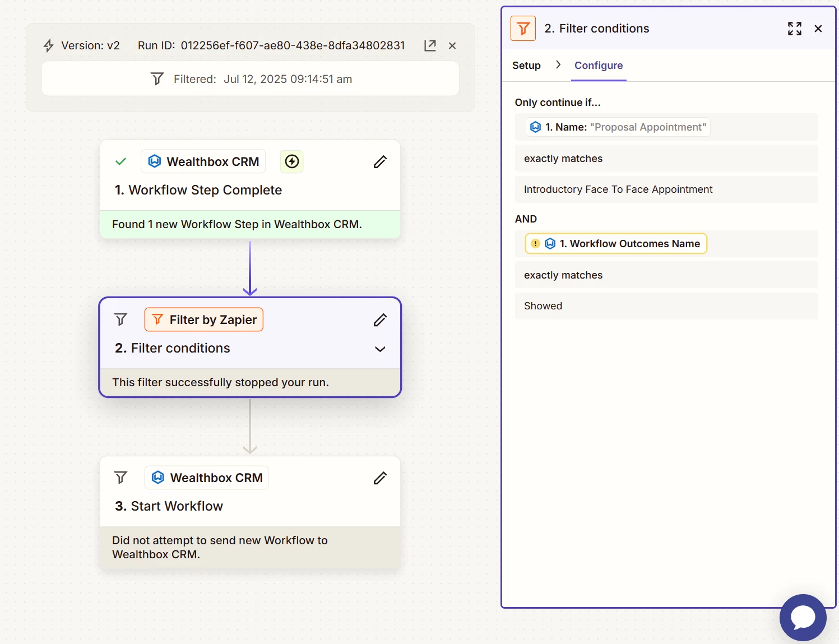Click the filter status icon on step 2
Viewport: 839px width, 644px height.
point(120,319)
